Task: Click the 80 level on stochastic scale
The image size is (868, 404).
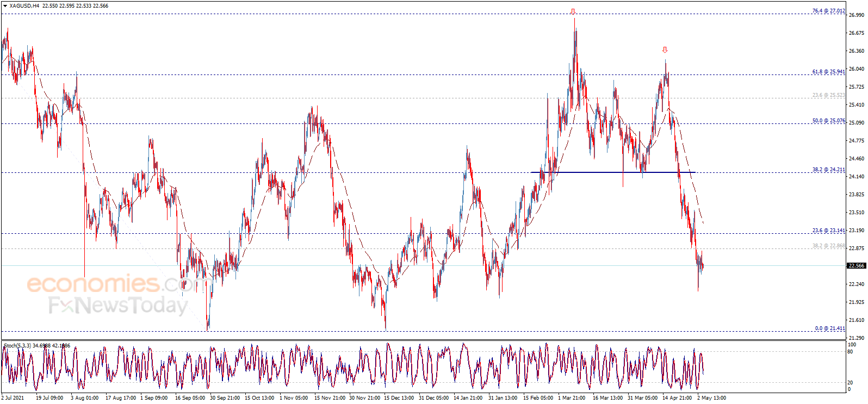Action: click(x=851, y=352)
